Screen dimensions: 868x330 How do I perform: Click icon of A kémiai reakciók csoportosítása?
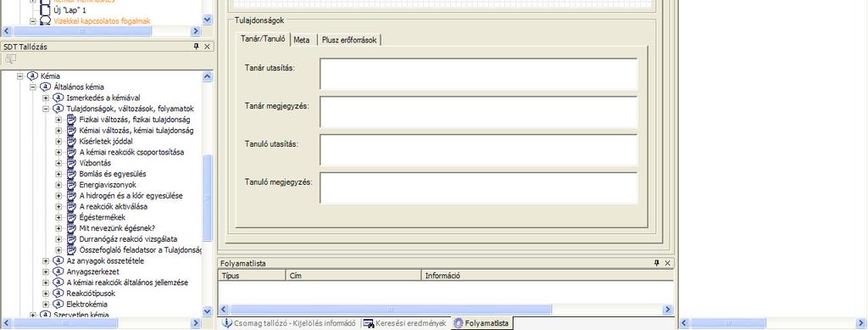71,152
